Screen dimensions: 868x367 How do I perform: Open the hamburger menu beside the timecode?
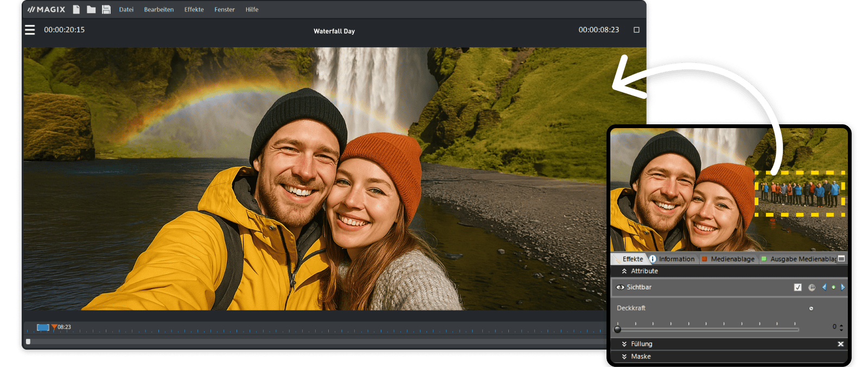[x=30, y=30]
